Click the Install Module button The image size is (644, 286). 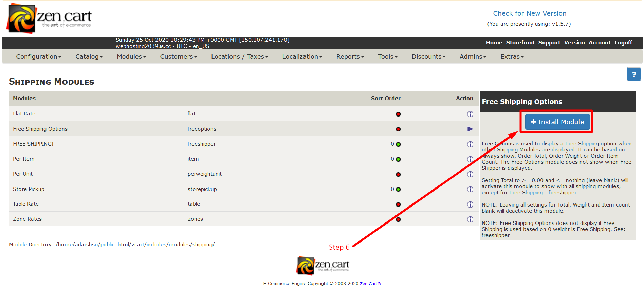tap(557, 122)
